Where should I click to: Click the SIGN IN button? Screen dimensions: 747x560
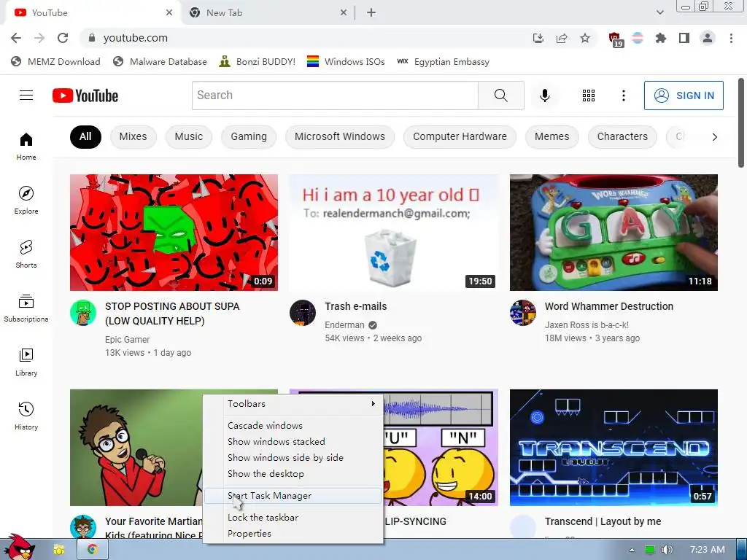684,96
